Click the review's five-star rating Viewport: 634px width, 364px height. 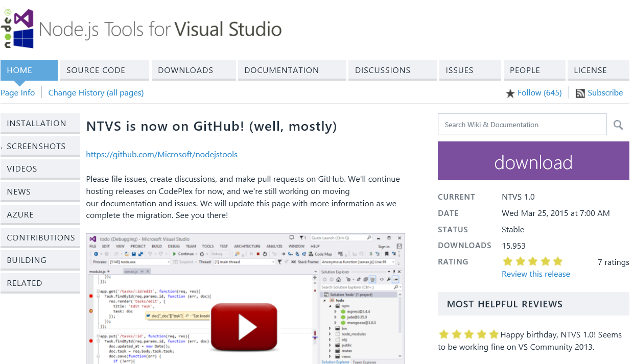468,335
